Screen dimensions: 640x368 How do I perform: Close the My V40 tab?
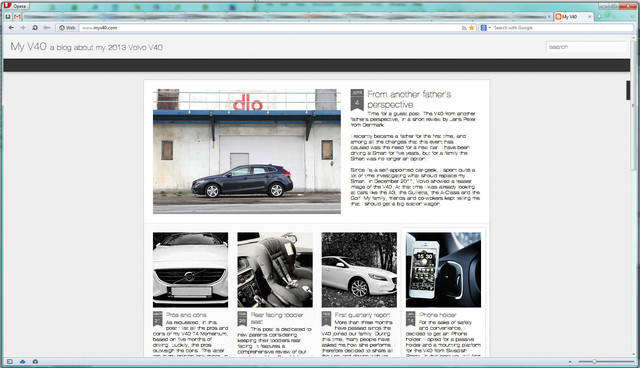(x=590, y=17)
